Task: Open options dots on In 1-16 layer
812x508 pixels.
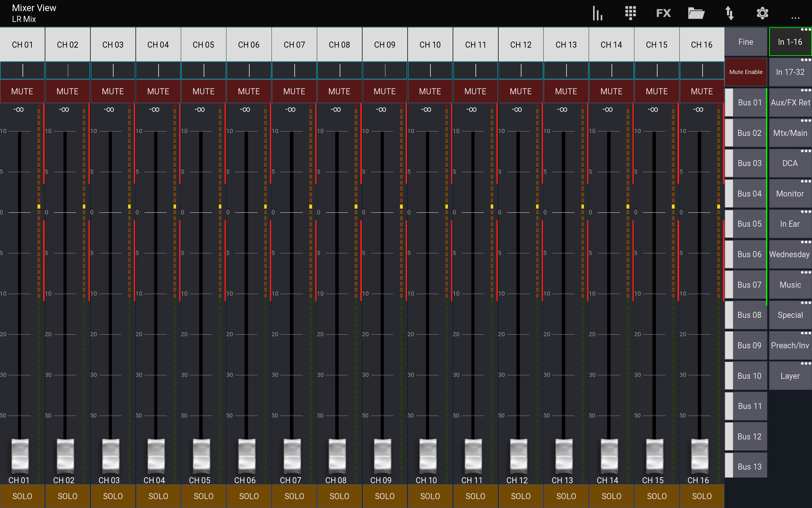Action: tap(806, 30)
